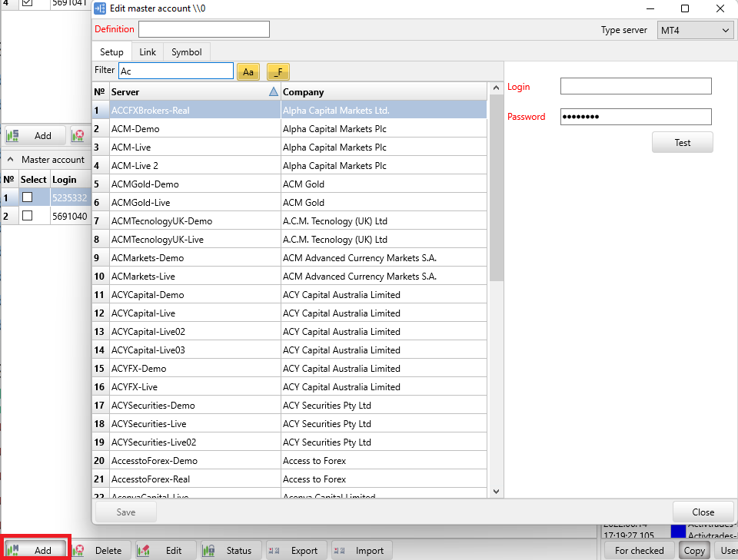Click the Aa case-sensitive filter button

pyautogui.click(x=248, y=72)
